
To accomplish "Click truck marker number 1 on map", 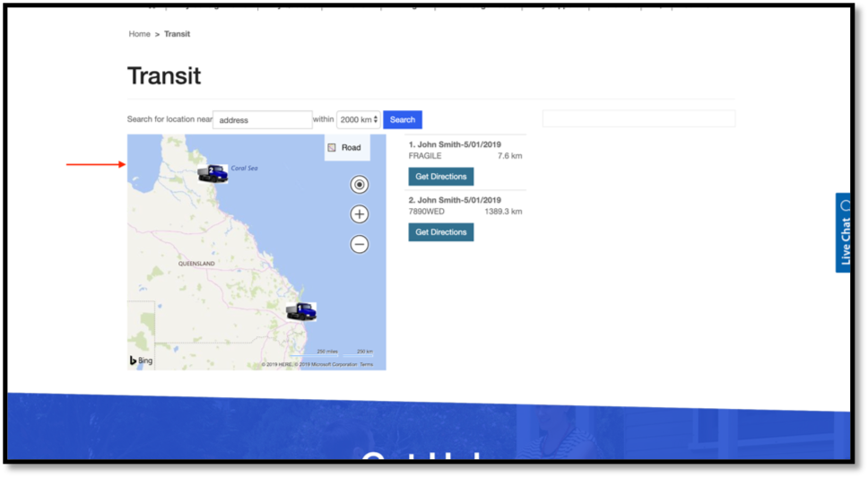I will pyautogui.click(x=301, y=311).
